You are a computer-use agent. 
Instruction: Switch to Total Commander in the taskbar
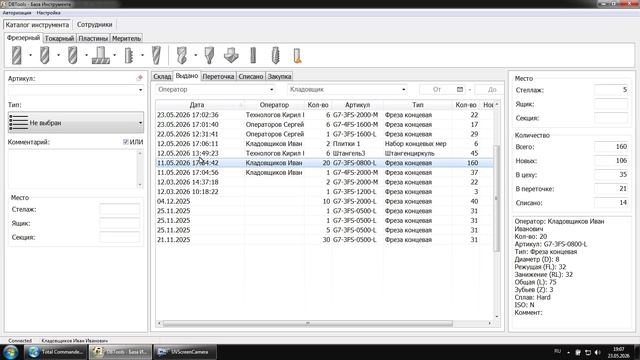(x=56, y=352)
